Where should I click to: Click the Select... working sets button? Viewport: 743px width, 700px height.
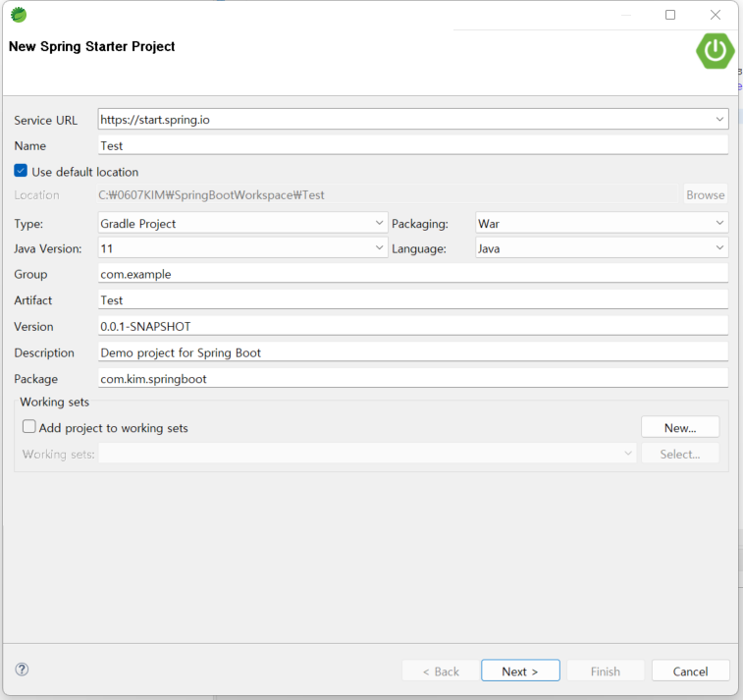pos(680,454)
